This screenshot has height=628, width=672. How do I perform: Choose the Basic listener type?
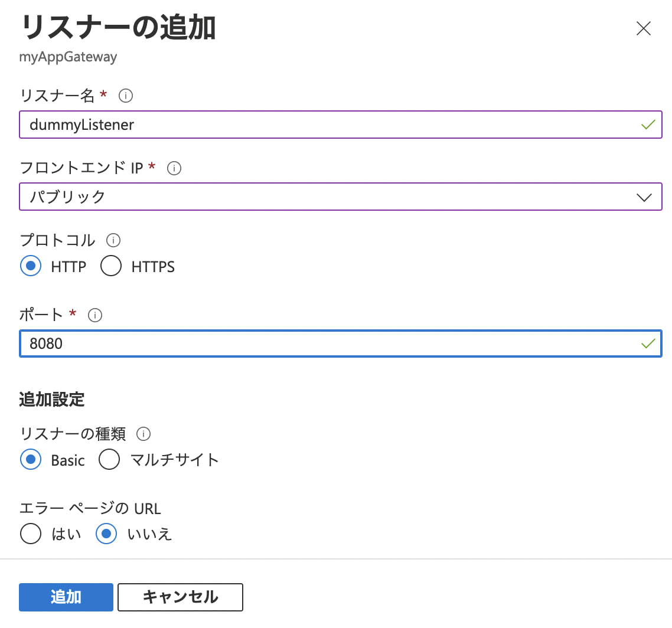pos(31,459)
